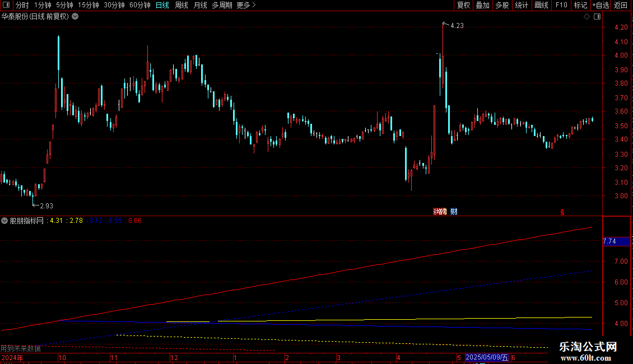The height and width of the screenshot is (364, 633).
Task: Click the panel layout icon at top-left
Action: [6, 5]
